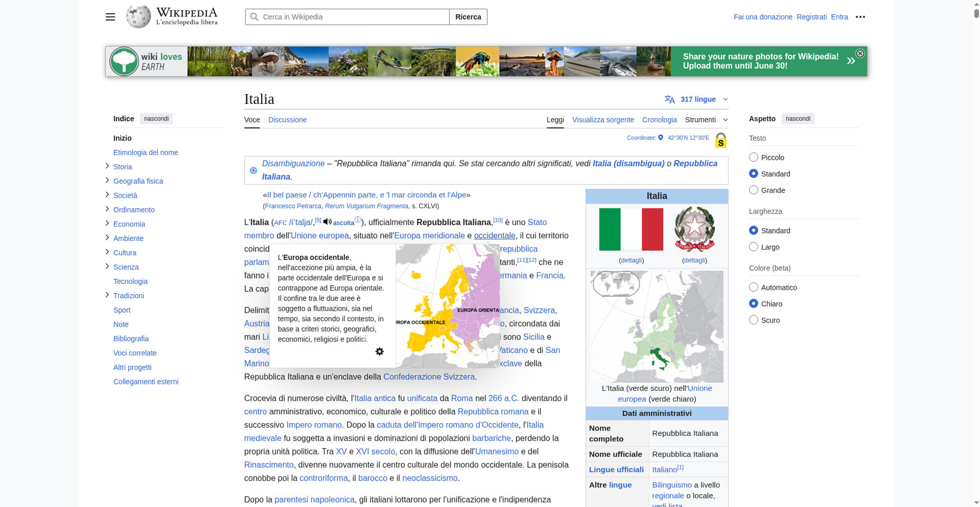Select Chiaro color mode

(x=754, y=304)
